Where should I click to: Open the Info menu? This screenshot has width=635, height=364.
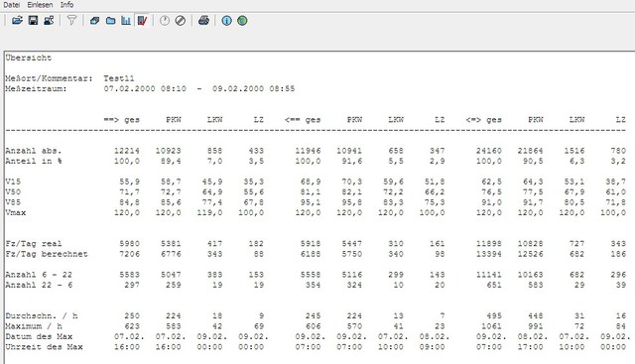(66, 5)
